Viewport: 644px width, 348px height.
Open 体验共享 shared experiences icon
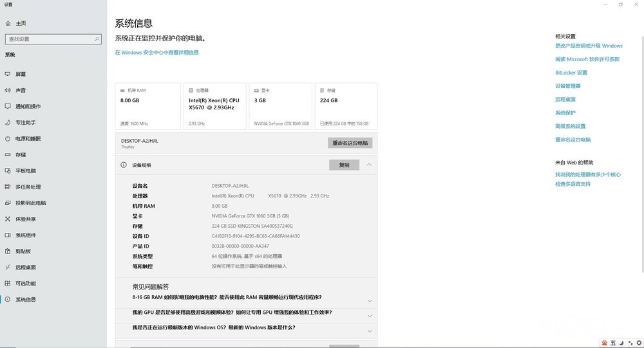8,219
